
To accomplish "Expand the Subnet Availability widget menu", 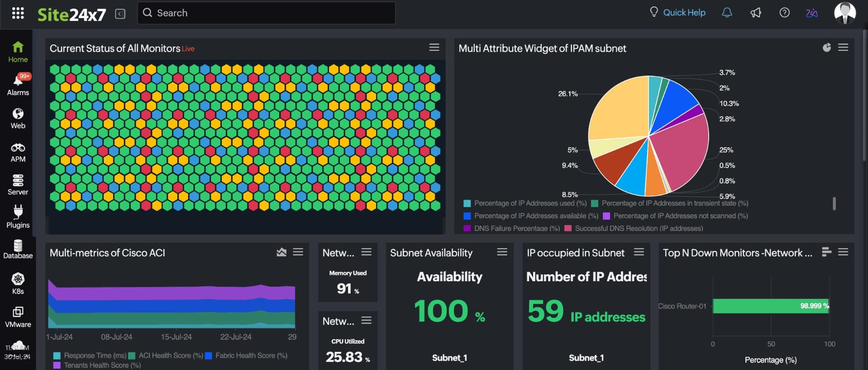I will click(502, 252).
